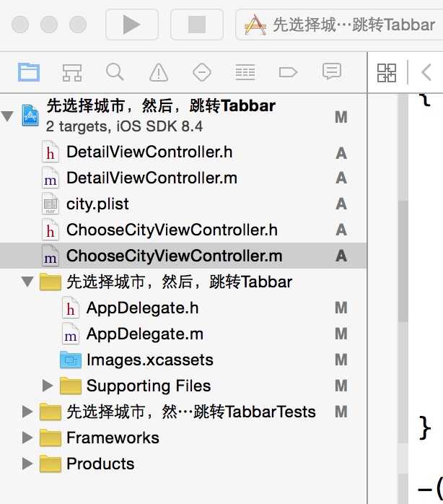The height and width of the screenshot is (504, 443).
Task: Open the Issue navigator
Action: [158, 71]
